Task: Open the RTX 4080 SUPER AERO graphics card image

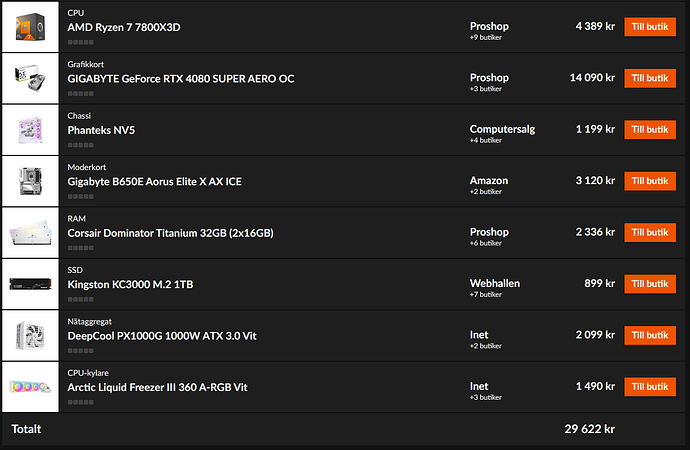Action: pyautogui.click(x=30, y=78)
